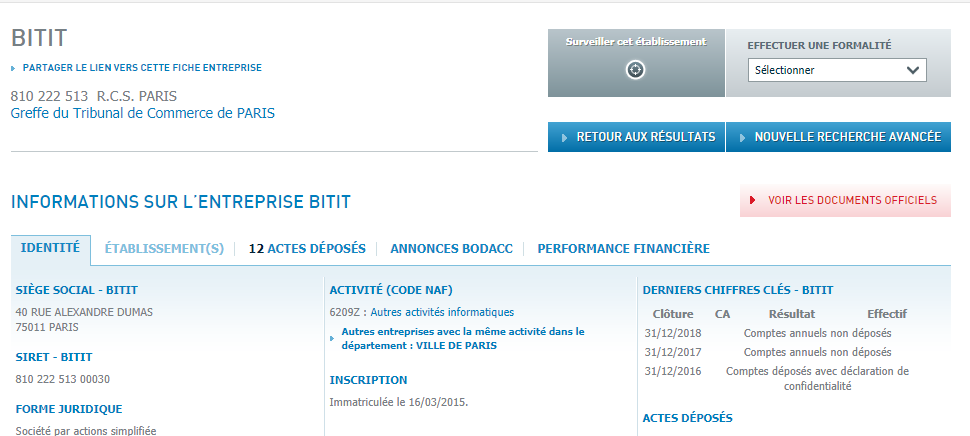Switch to Annonces BODACC tab
The image size is (970, 436).
[x=452, y=249]
